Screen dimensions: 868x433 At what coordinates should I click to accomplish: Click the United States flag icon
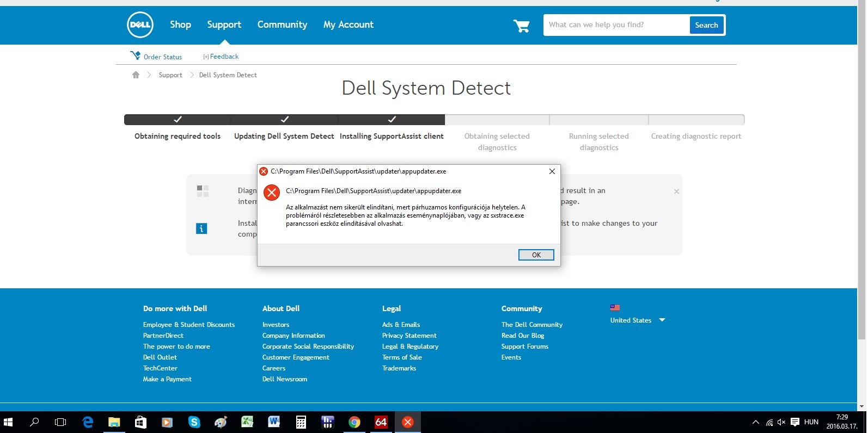click(615, 307)
